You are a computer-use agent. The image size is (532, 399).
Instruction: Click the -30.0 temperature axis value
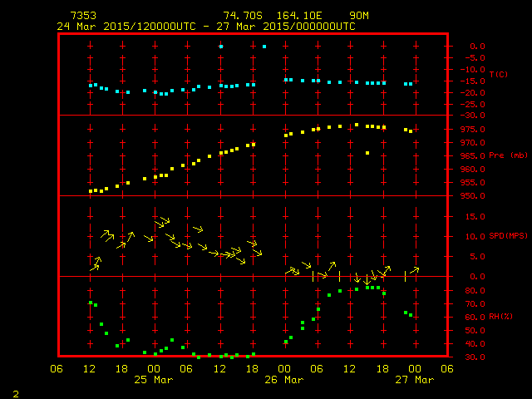click(x=473, y=116)
